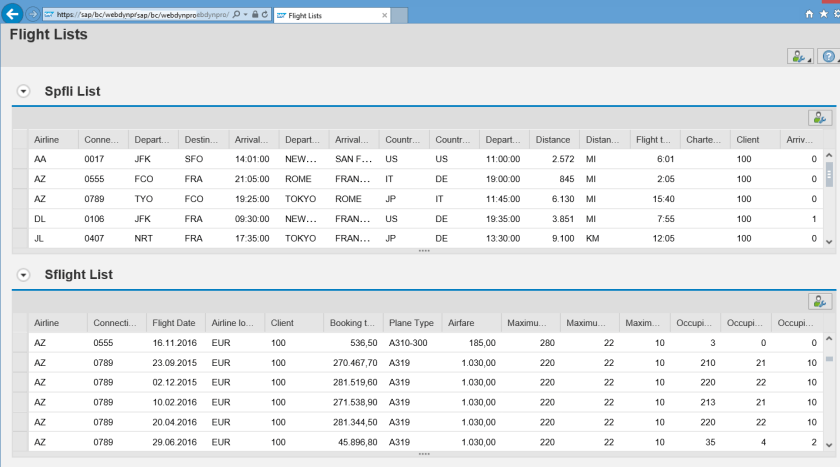Open browser home icon
840x467 pixels.
click(x=808, y=14)
